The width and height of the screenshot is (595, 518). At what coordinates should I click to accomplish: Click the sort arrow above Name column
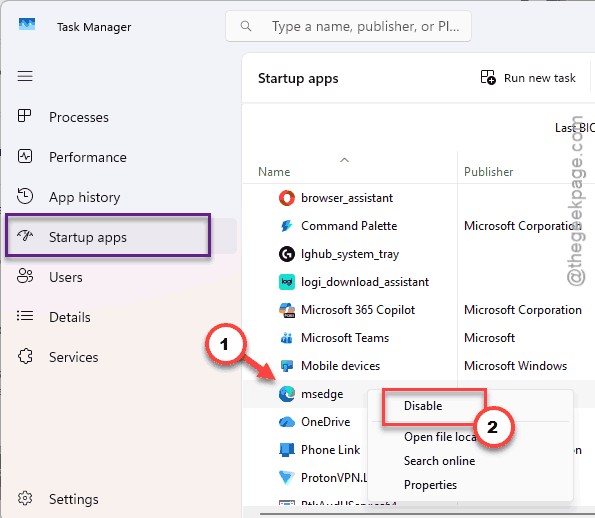coord(344,160)
